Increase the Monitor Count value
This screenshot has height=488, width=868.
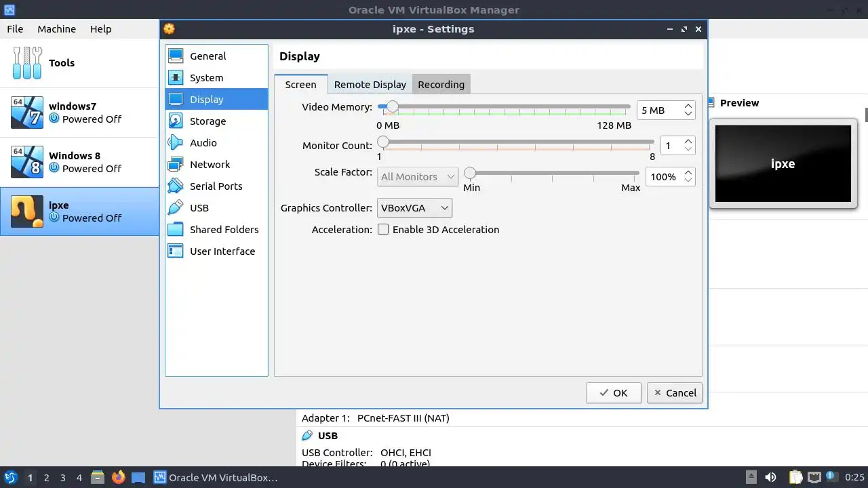(688, 141)
